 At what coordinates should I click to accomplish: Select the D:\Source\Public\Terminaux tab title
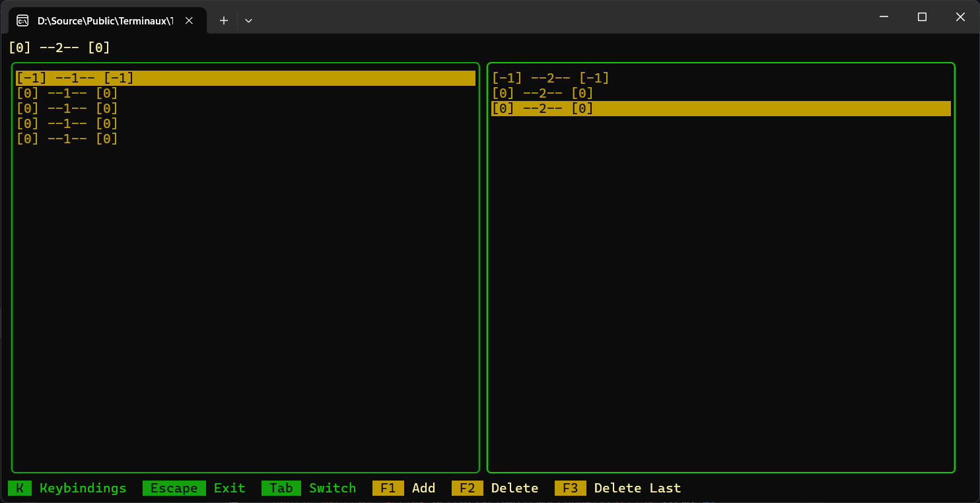click(x=106, y=20)
